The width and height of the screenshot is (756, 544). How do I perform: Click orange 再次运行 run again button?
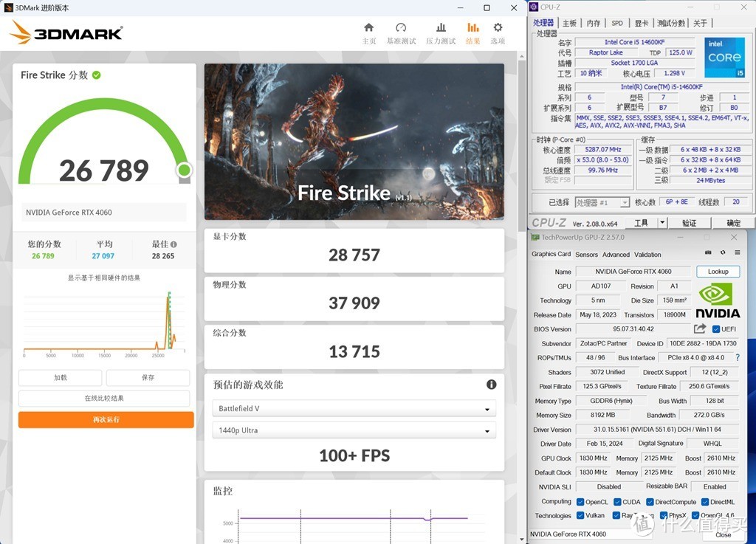tap(106, 420)
